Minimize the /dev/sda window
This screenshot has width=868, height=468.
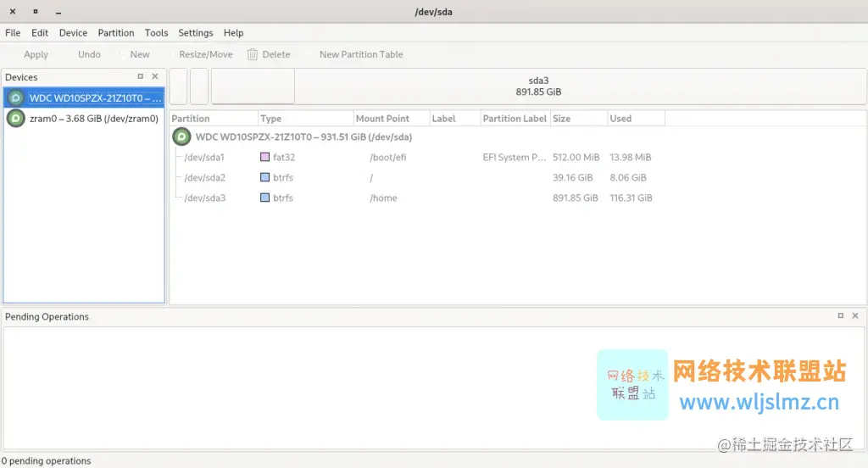pyautogui.click(x=58, y=12)
